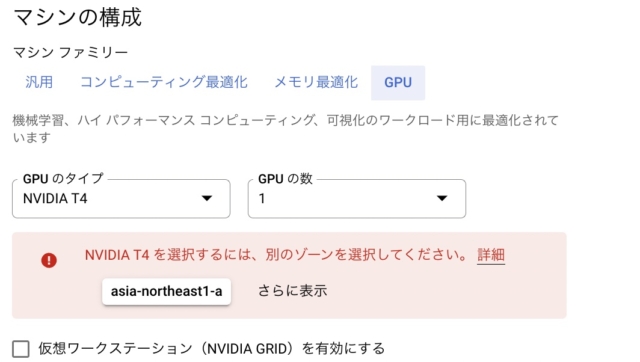Open the GPU の数 dropdown showing 1

[357, 199]
